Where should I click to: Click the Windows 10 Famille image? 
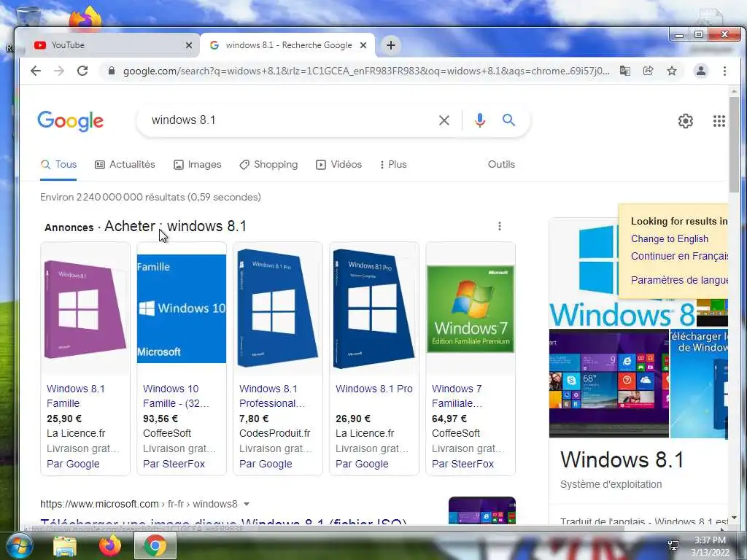(182, 308)
